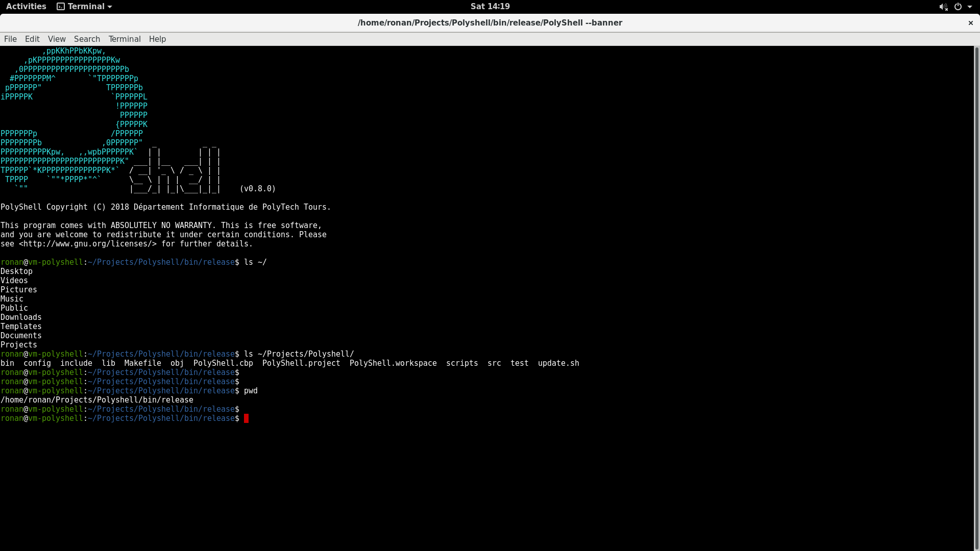Click the /home/ronan/Projects/Polyshell/bin/release output line
This screenshot has height=551, width=980.
click(97, 400)
